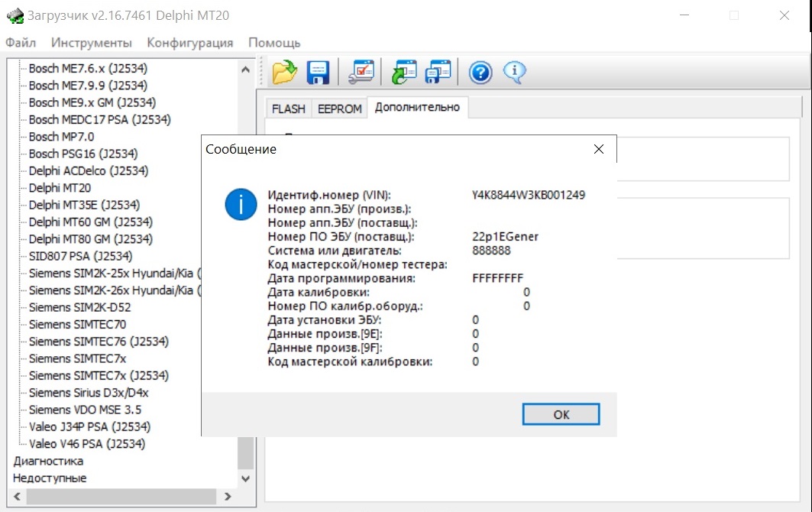Click the write-to-ECU floppy windows icon
812x512 pixels.
pyautogui.click(x=438, y=73)
